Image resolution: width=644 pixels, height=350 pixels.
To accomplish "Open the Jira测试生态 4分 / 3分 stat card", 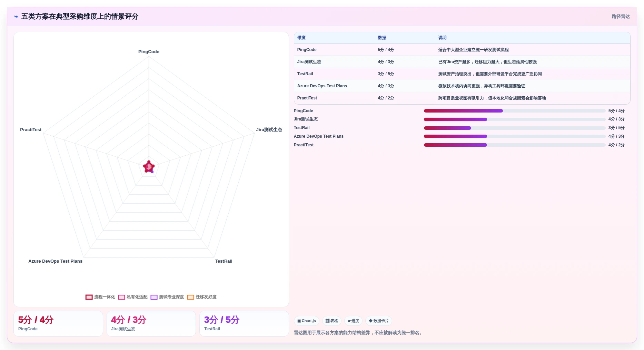I will [151, 323].
